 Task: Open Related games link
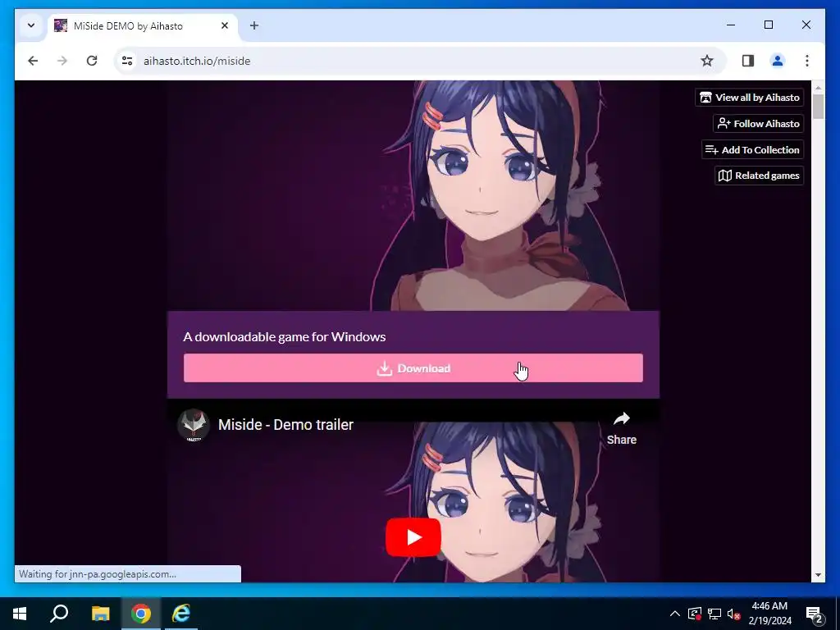click(759, 176)
